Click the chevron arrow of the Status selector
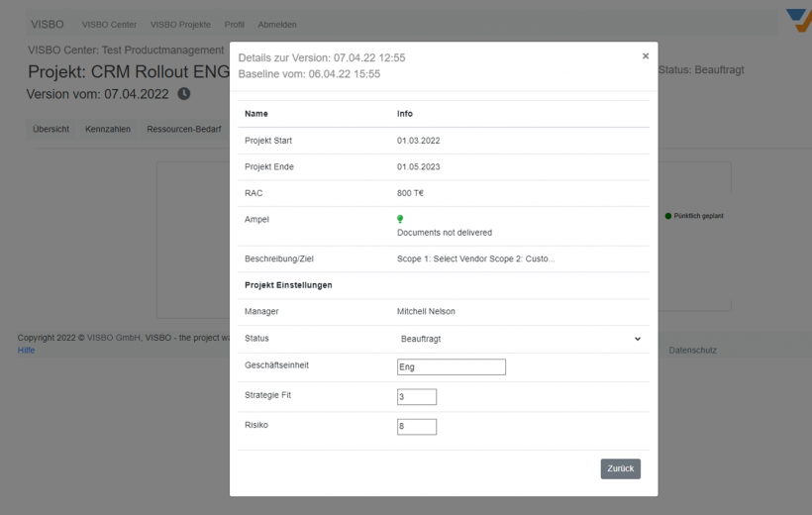 click(638, 339)
